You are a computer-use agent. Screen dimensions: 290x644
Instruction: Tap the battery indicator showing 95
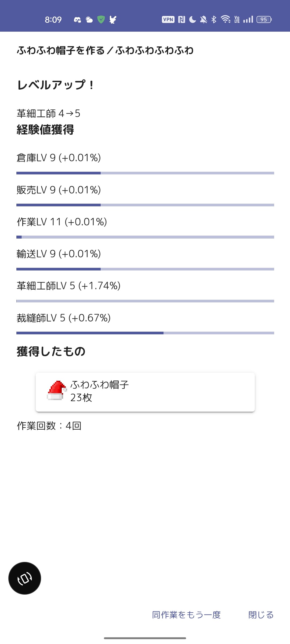pos(264,19)
